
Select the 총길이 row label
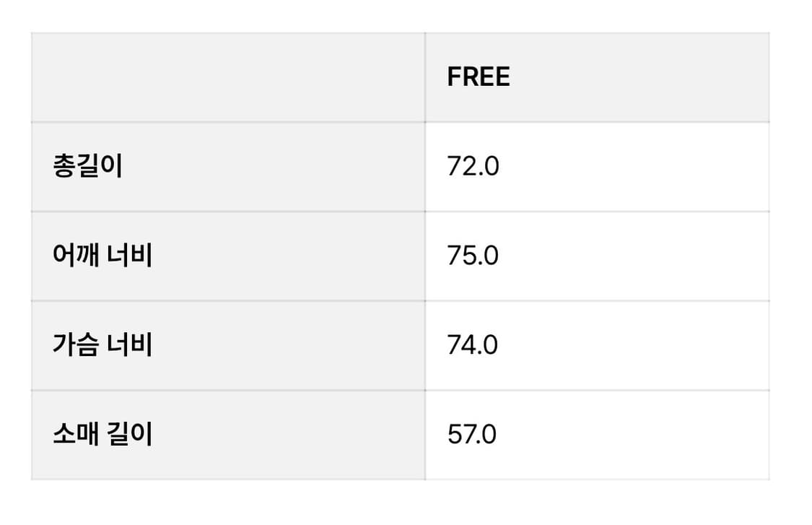87,167
